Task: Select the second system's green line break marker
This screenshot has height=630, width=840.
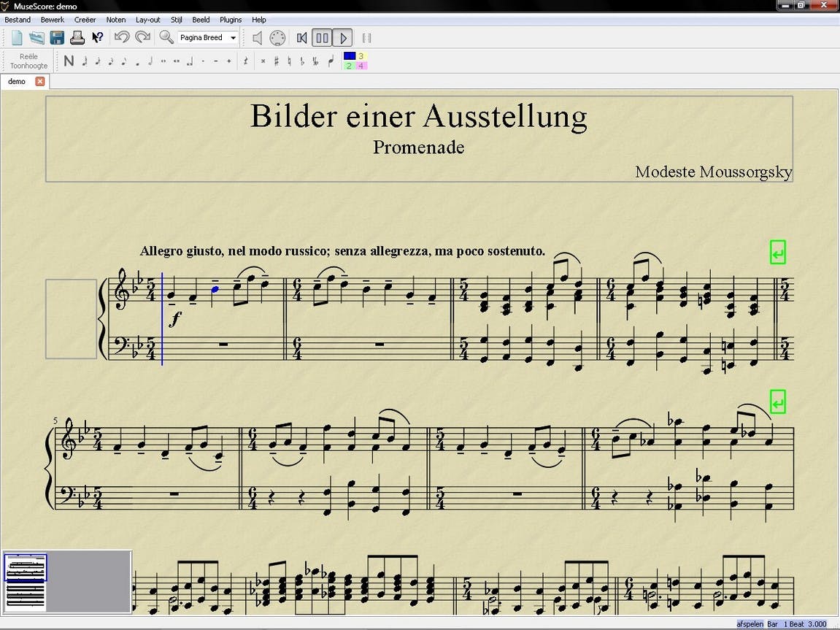Action: [x=778, y=402]
